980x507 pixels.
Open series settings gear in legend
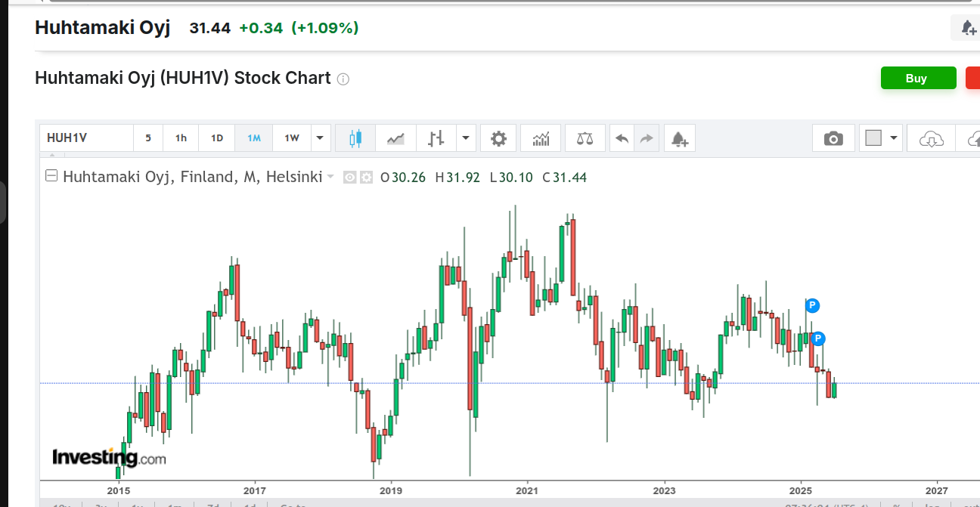(367, 178)
